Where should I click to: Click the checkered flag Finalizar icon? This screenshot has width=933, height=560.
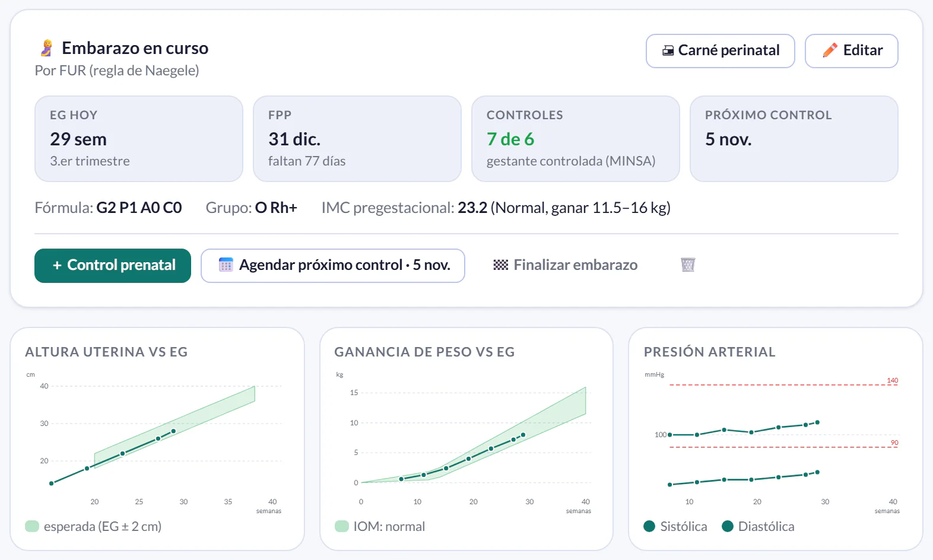tap(501, 265)
